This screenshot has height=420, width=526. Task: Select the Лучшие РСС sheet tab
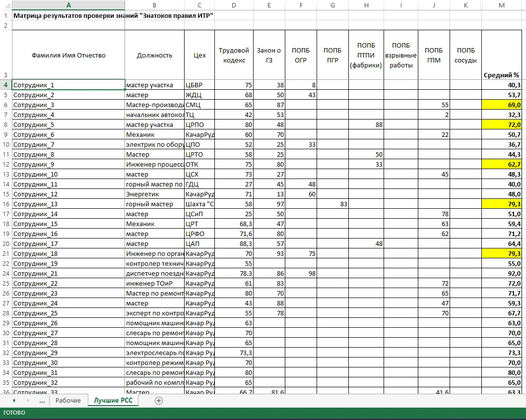coord(113,401)
